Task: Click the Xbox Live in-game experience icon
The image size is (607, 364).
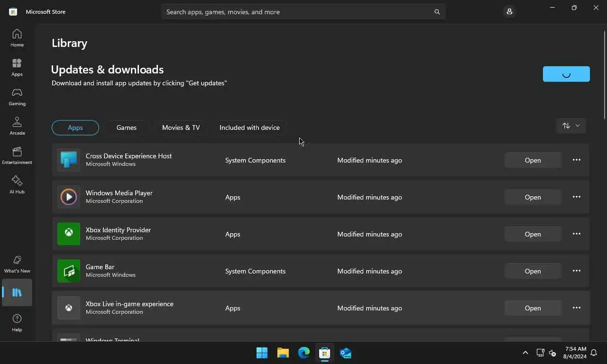Action: 69,308
